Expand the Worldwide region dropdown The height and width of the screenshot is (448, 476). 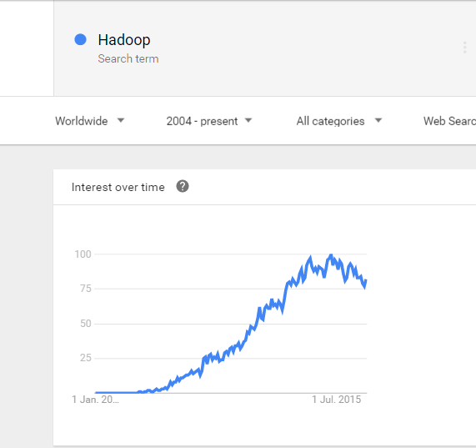point(89,121)
